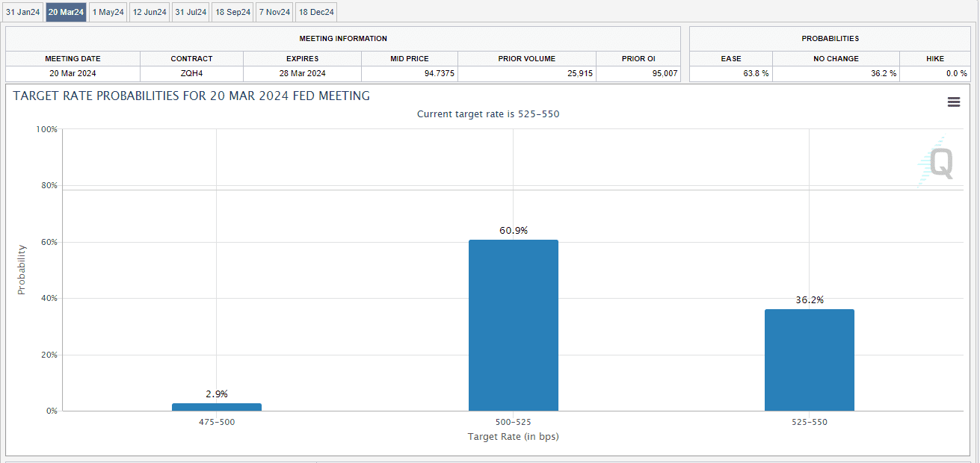This screenshot has height=463, width=980.
Task: Switch to the 31 Jan24 meeting tab
Action: [x=22, y=12]
